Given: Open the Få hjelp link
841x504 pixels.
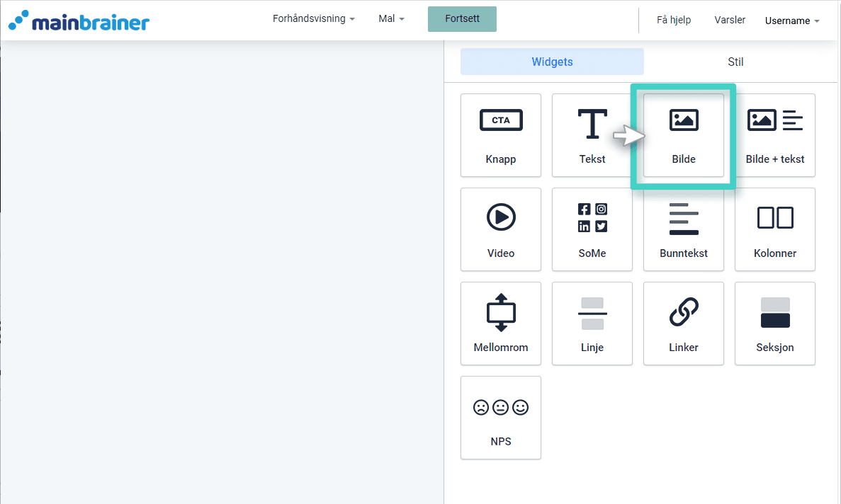Looking at the screenshot, I should tap(673, 20).
